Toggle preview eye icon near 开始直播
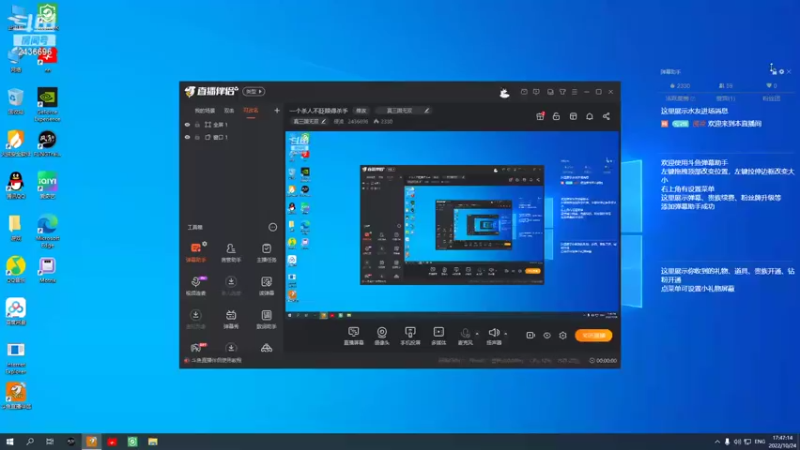The height and width of the screenshot is (450, 800). pos(547,335)
